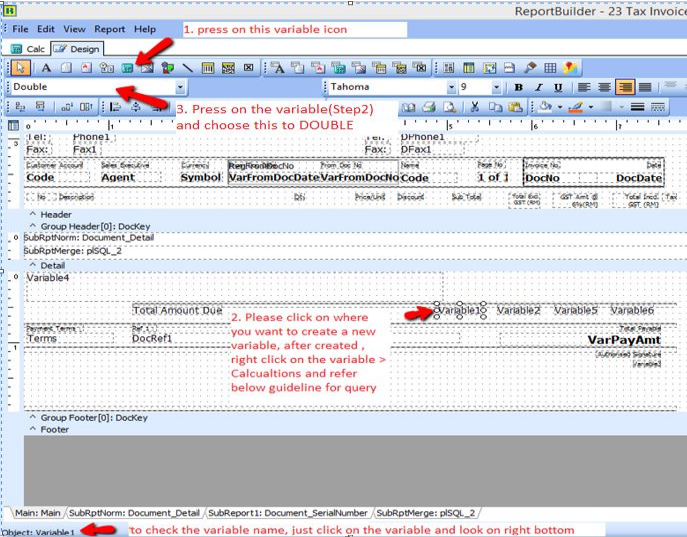Select the Variable2 field in Detail band
This screenshot has width=687, height=537.
pyautogui.click(x=518, y=311)
